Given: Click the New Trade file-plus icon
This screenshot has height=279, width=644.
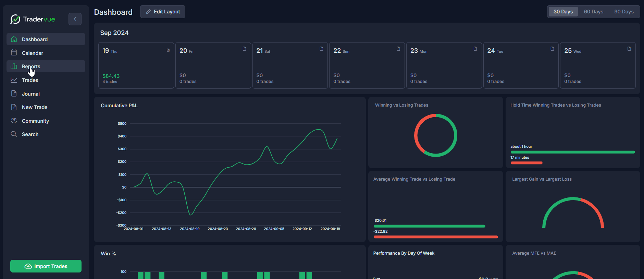Looking at the screenshot, I should coord(14,107).
